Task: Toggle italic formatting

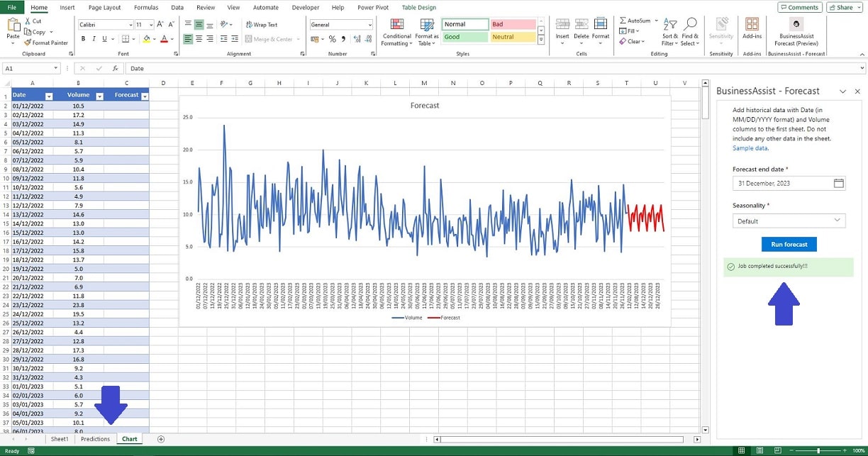Action: 93,37
